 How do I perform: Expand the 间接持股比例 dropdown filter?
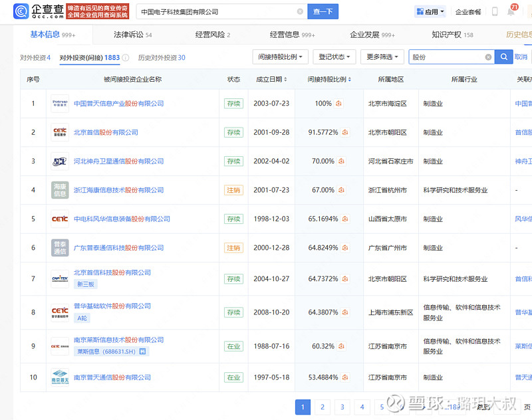279,57
